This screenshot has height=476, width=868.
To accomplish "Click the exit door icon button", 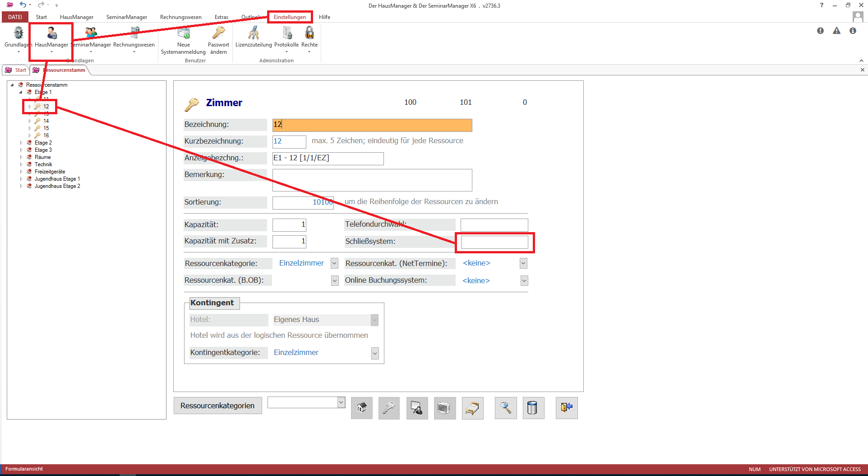I will [x=567, y=408].
